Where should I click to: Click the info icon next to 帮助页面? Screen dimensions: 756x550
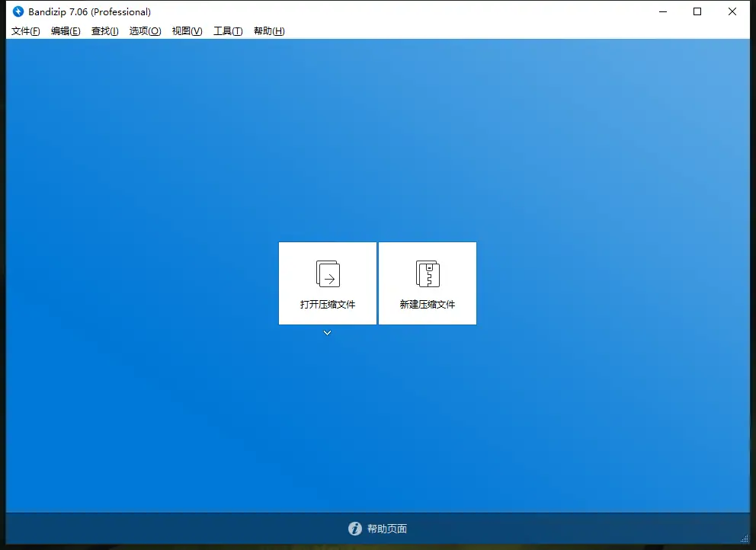[x=355, y=528]
